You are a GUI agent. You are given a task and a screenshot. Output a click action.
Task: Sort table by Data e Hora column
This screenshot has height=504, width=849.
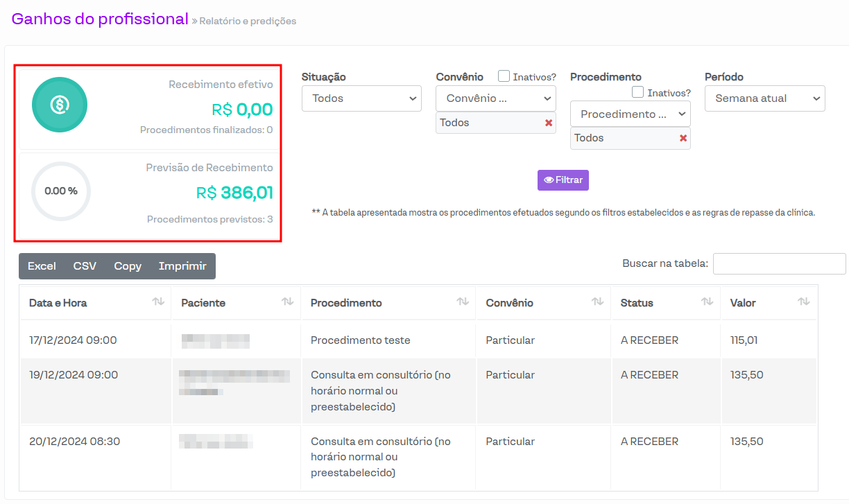pos(158,302)
